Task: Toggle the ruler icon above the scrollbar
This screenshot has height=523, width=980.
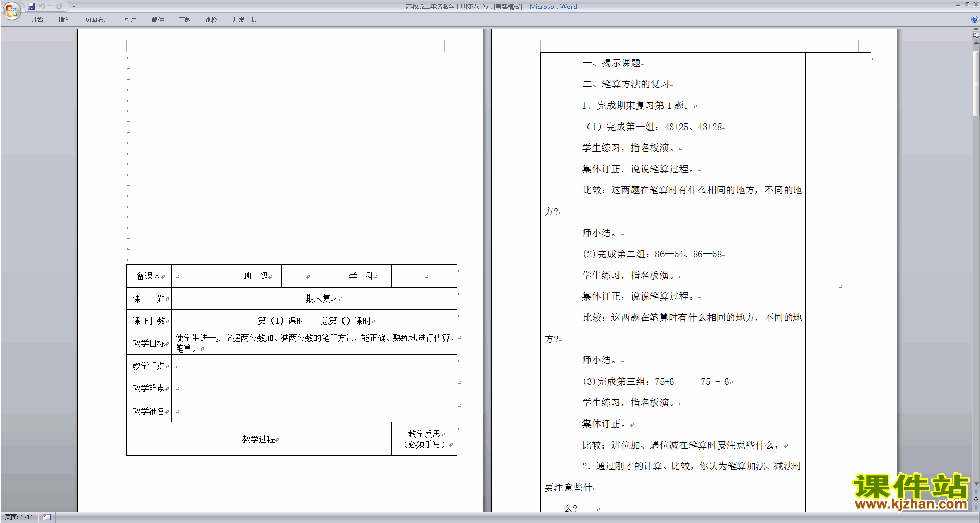Action: [x=976, y=35]
